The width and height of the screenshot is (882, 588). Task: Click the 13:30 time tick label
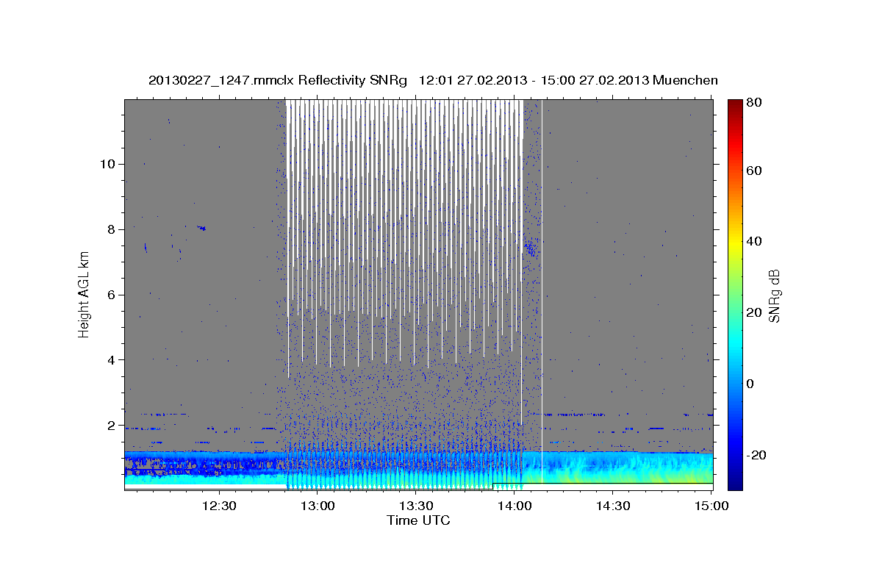(x=417, y=506)
